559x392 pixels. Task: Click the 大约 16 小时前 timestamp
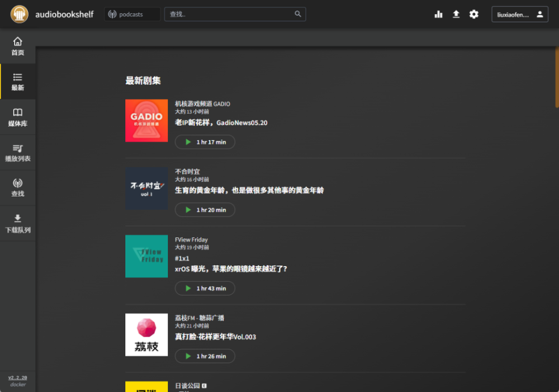coord(192,180)
